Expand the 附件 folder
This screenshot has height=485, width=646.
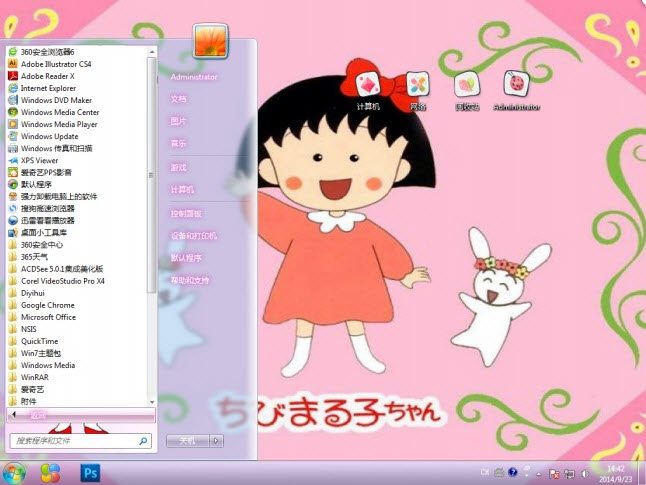tap(22, 401)
